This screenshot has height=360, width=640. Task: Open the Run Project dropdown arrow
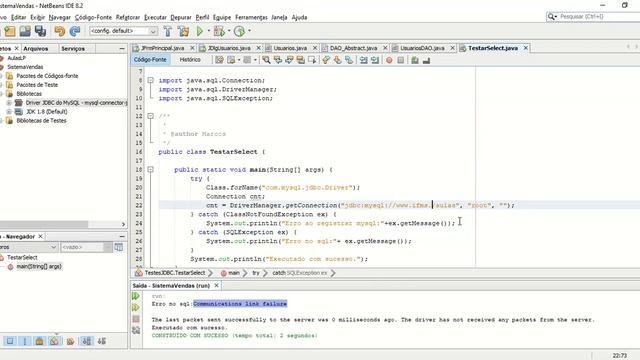pos(209,31)
